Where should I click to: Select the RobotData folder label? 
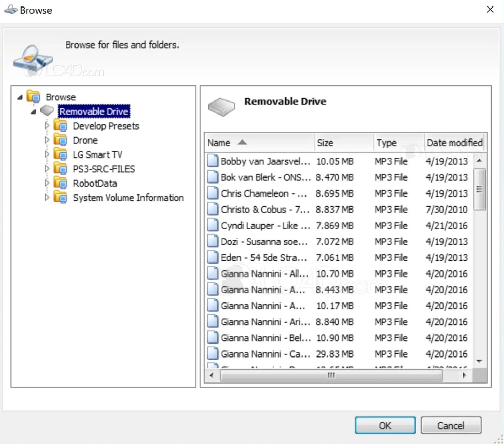click(95, 183)
